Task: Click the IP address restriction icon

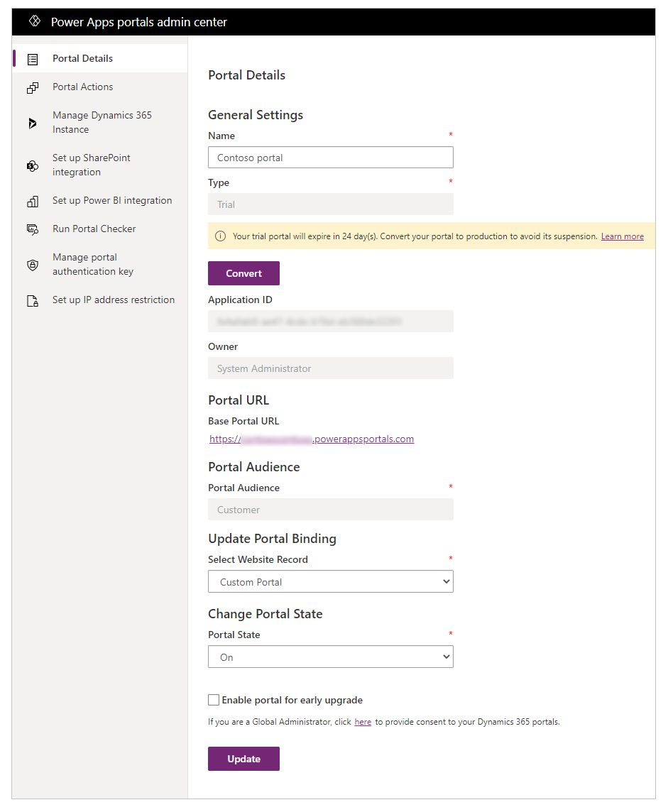Action: point(33,300)
